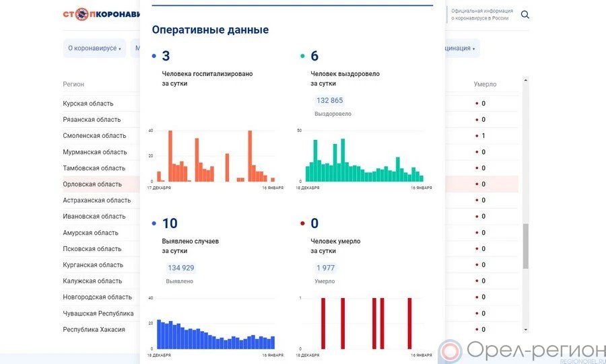Open the Вакцинация dropdown menu
Image resolution: width=606 pixels, height=364 pixels.
(x=459, y=48)
